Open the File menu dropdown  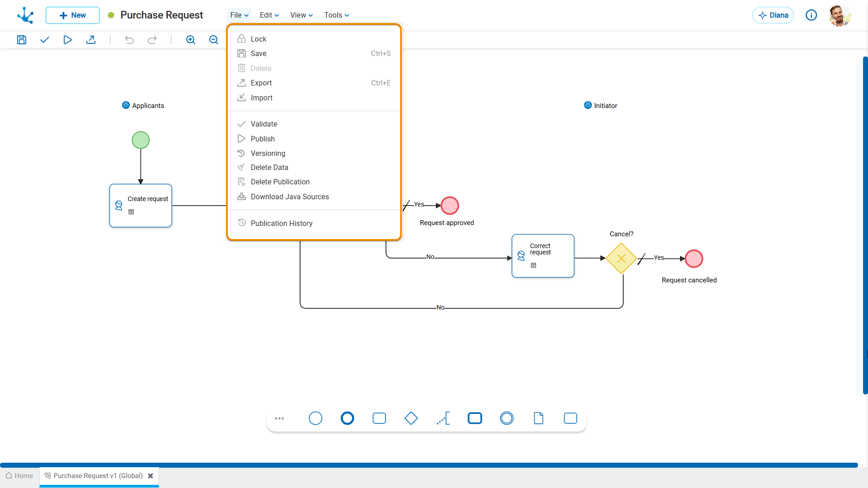click(x=239, y=15)
